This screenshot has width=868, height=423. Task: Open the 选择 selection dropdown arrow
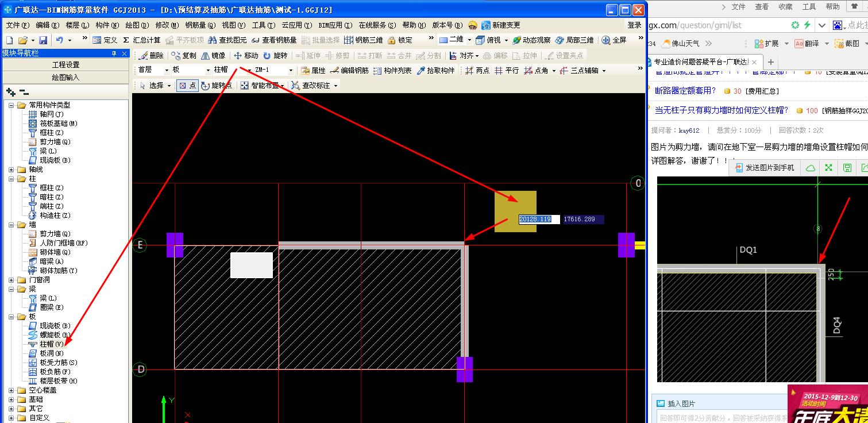169,86
